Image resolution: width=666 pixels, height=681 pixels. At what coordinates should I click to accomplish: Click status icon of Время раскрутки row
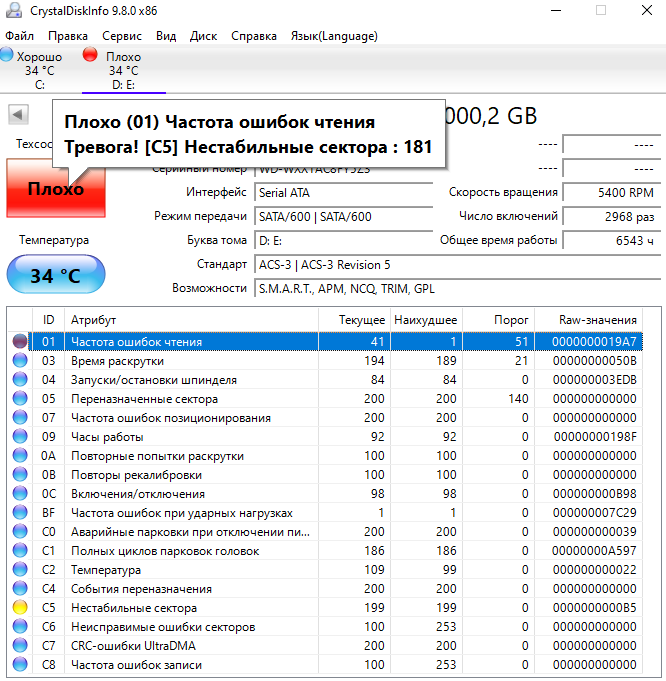pos(20,360)
